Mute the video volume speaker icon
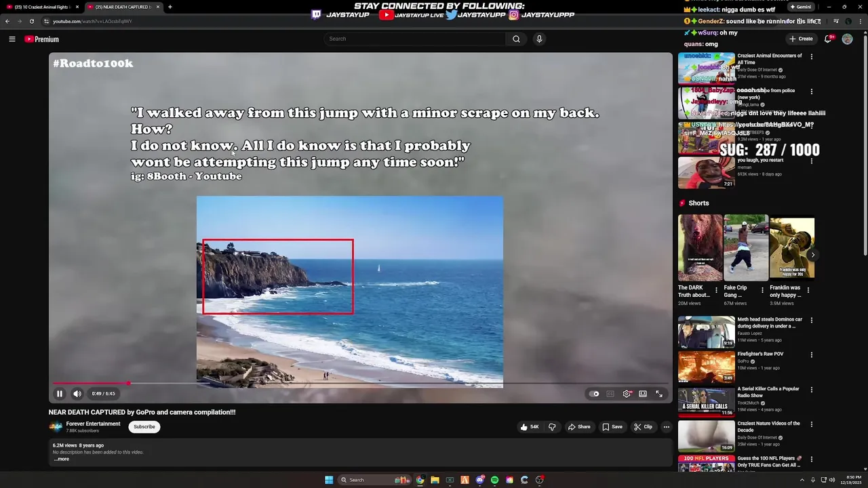868x488 pixels. click(x=77, y=394)
